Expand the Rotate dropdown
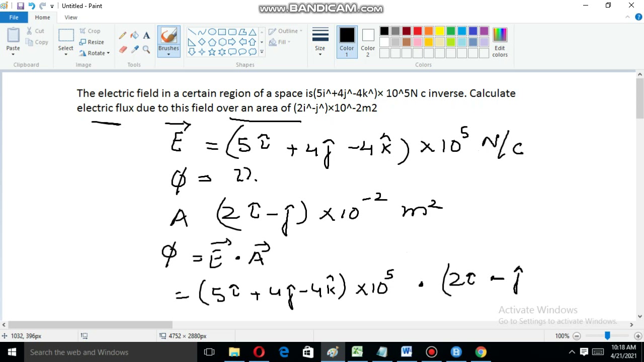 pyautogui.click(x=108, y=53)
